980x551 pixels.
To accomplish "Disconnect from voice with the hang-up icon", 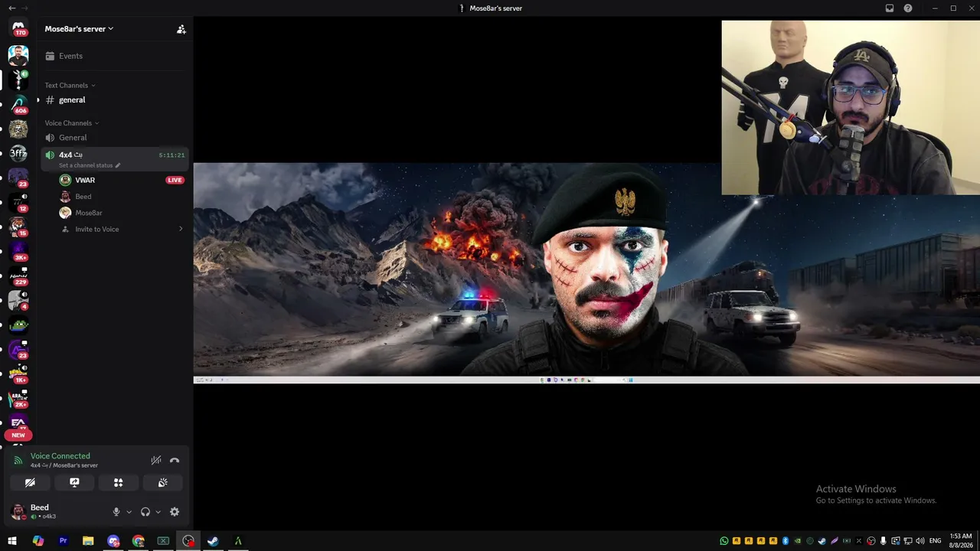I will pyautogui.click(x=175, y=460).
